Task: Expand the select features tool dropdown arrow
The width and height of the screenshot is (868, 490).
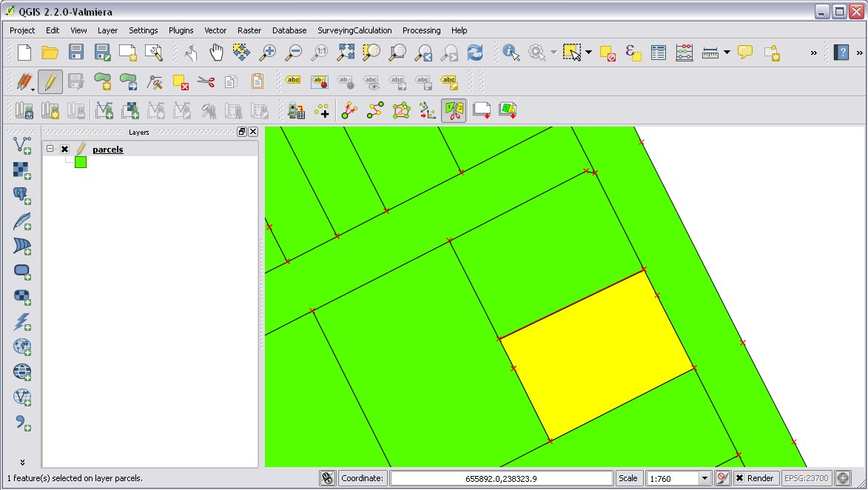Action: 588,52
